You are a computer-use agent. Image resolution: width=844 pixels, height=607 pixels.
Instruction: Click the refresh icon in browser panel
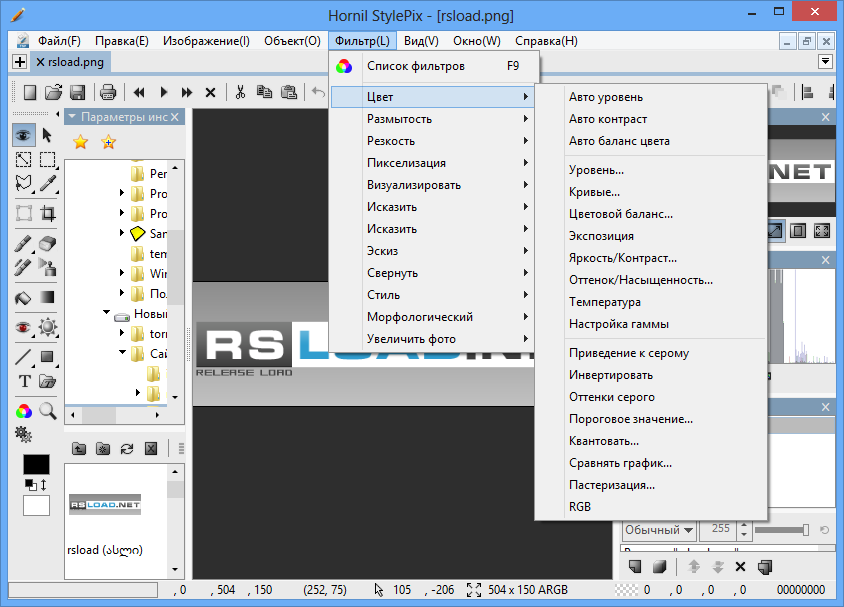click(126, 449)
